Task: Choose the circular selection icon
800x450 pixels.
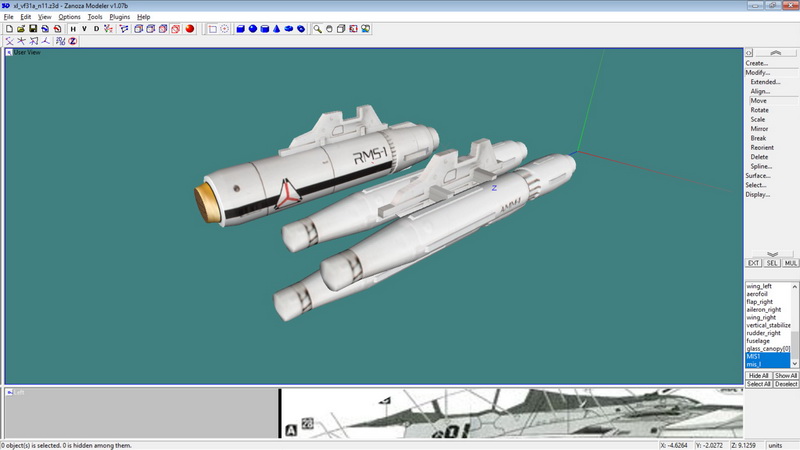Action: pos(224,29)
